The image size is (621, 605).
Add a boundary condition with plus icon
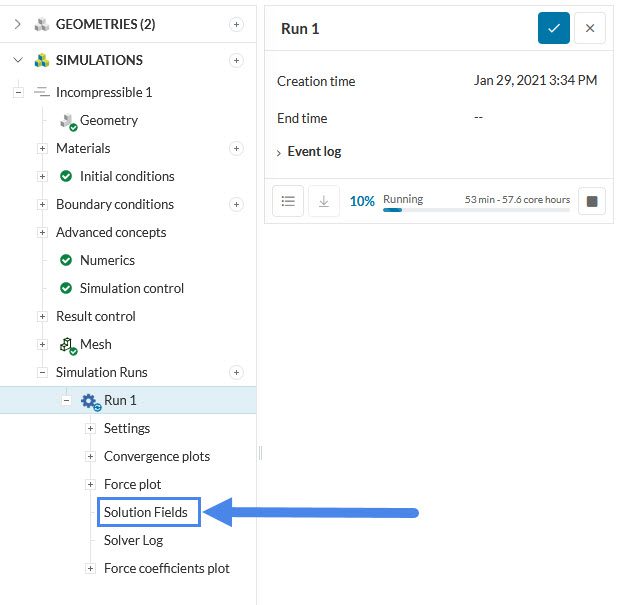pos(236,204)
